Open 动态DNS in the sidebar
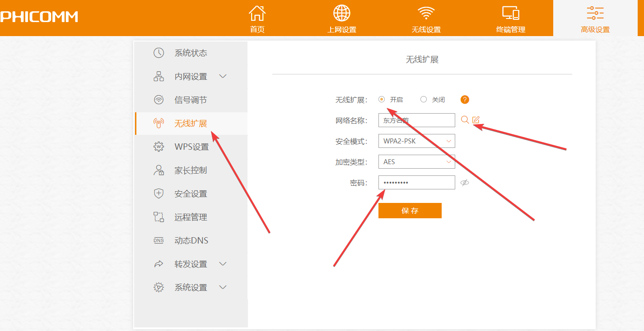Image resolution: width=644 pixels, height=331 pixels. [x=191, y=240]
